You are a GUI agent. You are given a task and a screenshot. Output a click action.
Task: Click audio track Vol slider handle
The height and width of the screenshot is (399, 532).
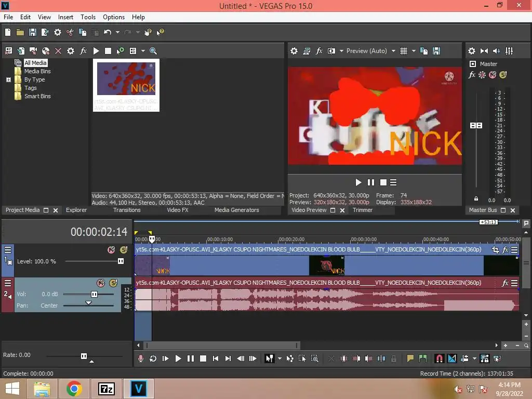pos(95,294)
